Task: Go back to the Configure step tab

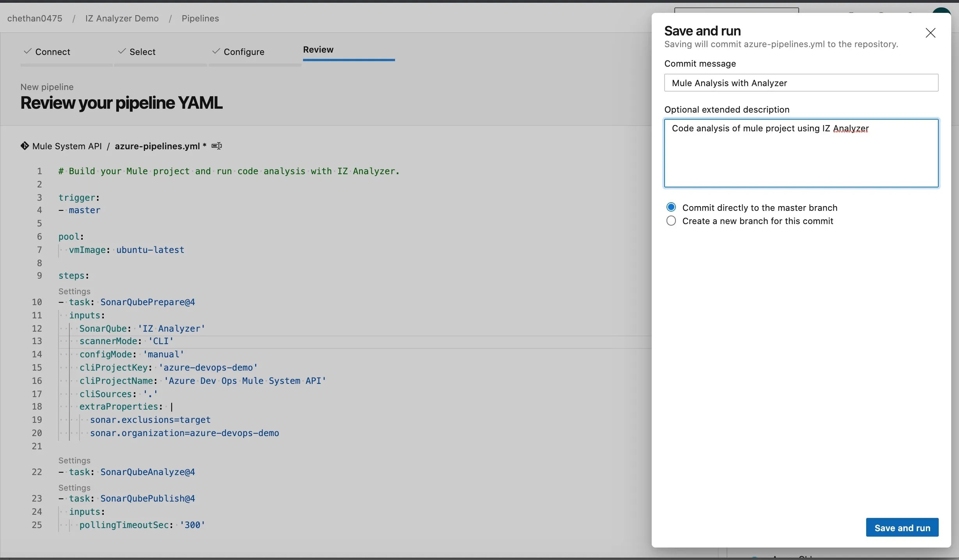Action: tap(244, 52)
